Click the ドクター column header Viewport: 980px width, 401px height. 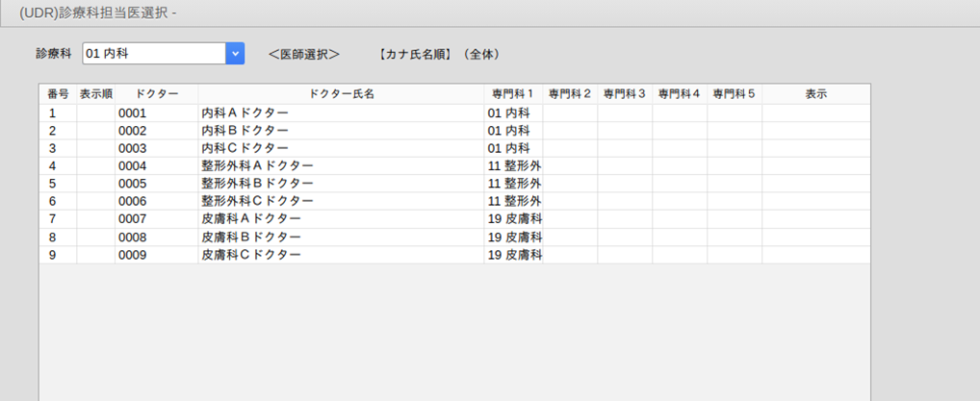click(x=157, y=94)
